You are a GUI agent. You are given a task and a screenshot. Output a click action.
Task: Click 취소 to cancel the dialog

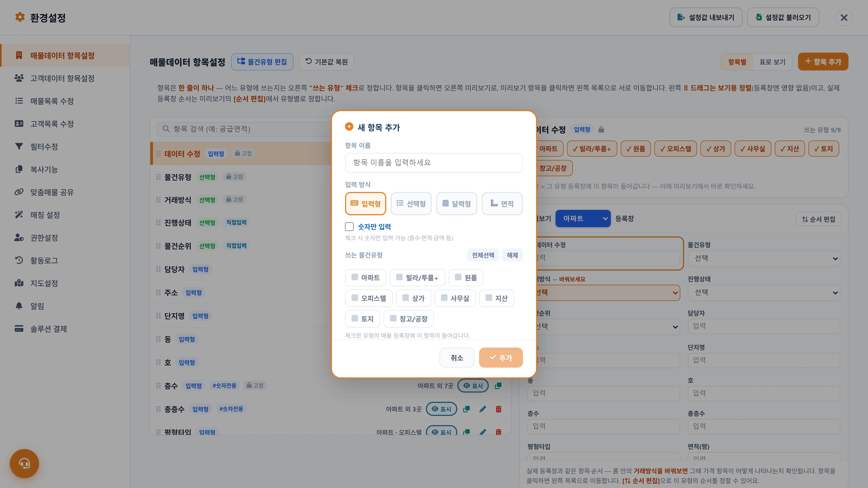pos(457,358)
